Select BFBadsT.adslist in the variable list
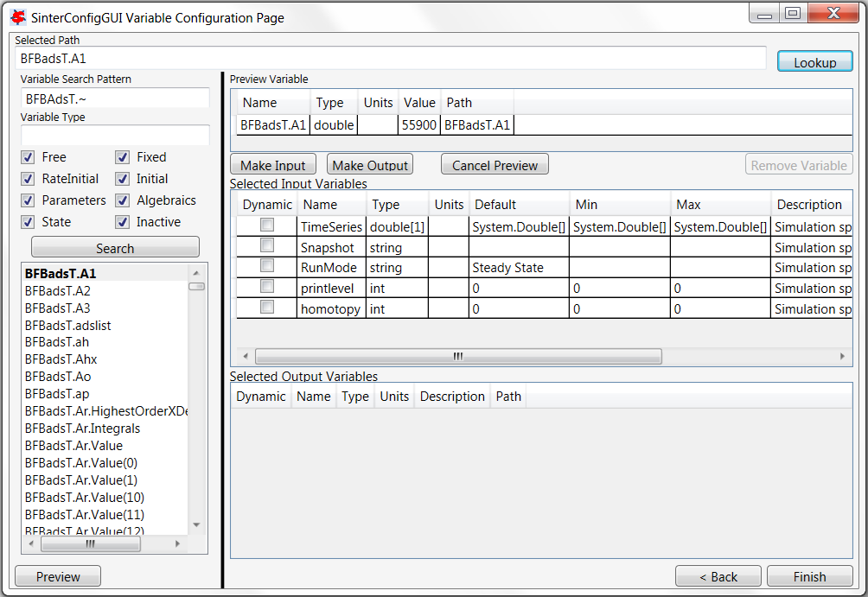 click(68, 325)
